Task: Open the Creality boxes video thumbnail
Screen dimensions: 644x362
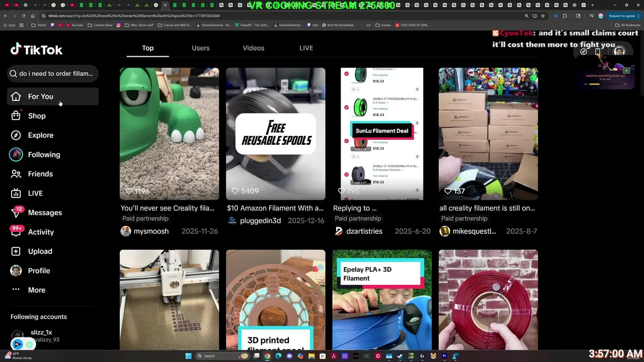Action: [x=488, y=134]
